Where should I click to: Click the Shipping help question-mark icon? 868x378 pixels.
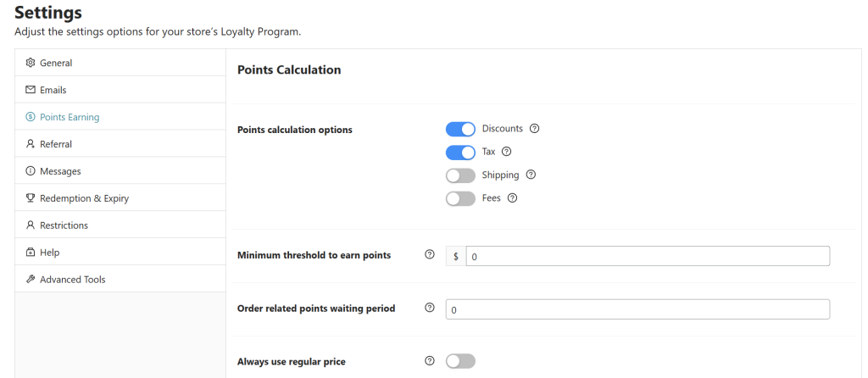coord(531,175)
